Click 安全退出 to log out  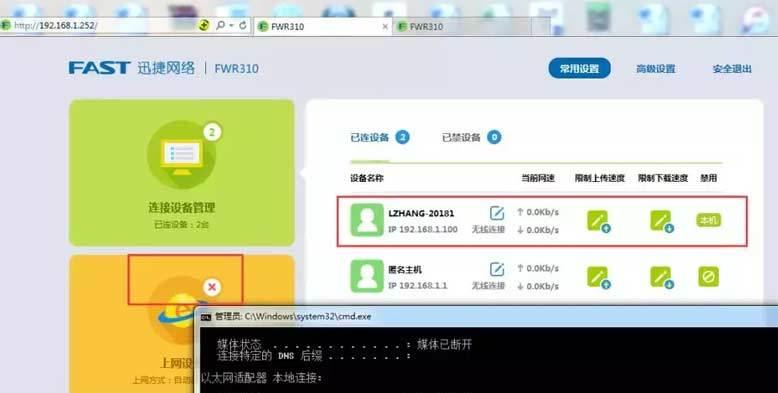click(732, 69)
